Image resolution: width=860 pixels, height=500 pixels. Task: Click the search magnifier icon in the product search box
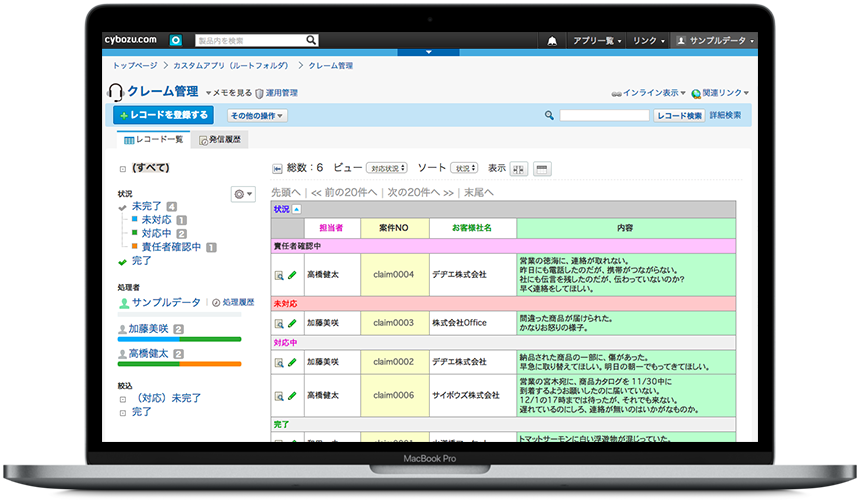click(311, 41)
